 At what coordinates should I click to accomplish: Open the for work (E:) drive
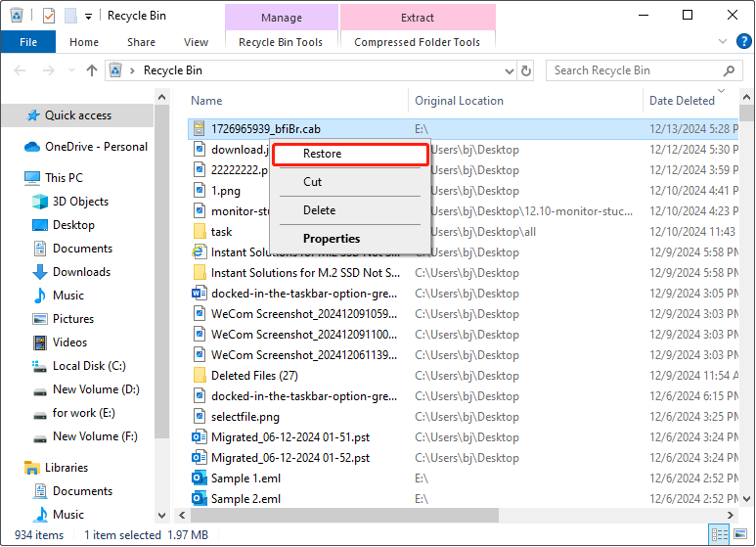[x=83, y=413]
